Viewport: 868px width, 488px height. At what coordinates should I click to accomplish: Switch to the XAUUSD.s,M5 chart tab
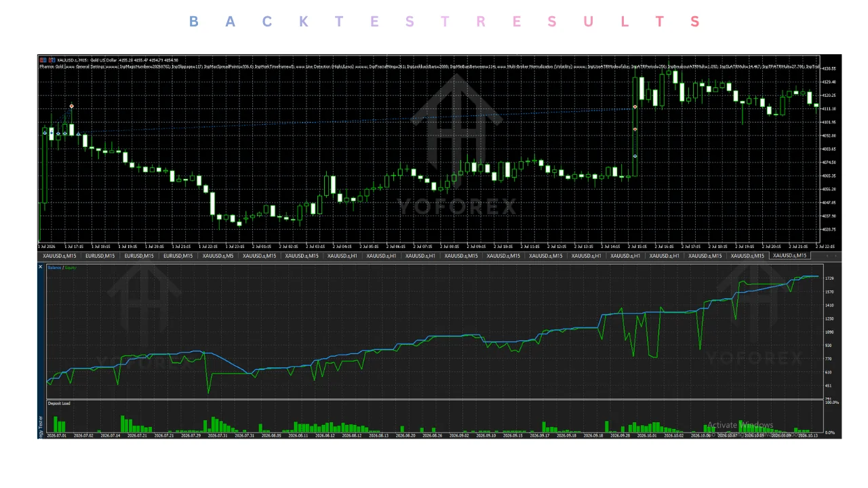[218, 256]
